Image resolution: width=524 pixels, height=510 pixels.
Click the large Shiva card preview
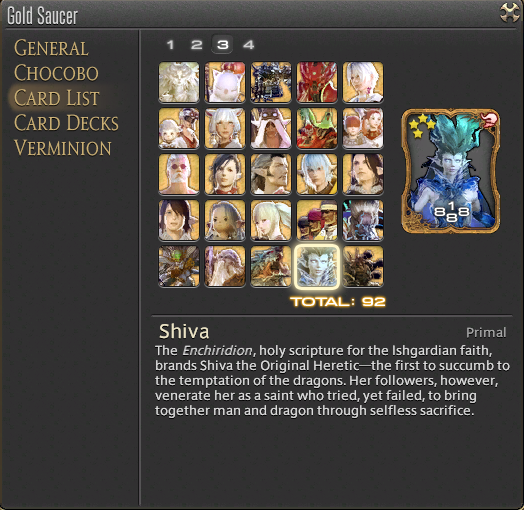[x=450, y=171]
